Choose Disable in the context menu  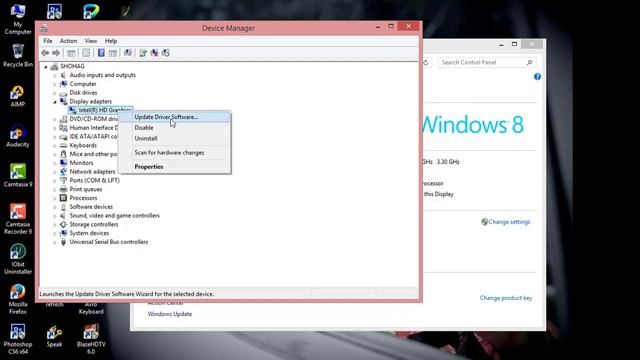click(x=175, y=128)
